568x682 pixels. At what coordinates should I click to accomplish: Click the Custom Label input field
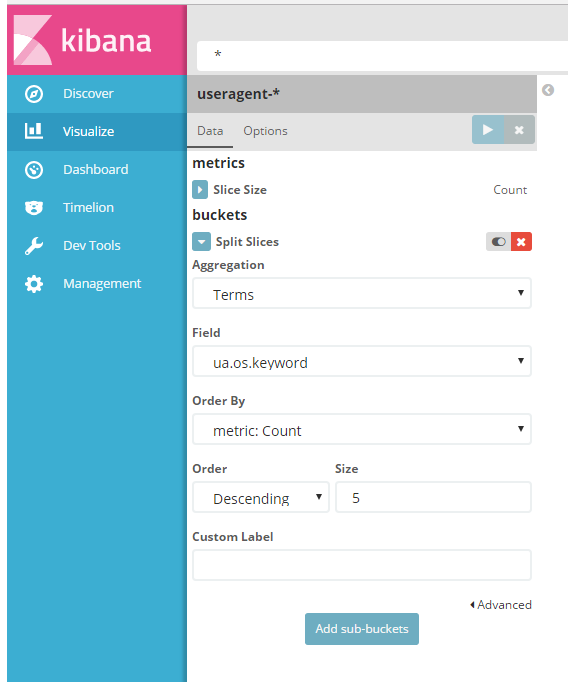362,565
